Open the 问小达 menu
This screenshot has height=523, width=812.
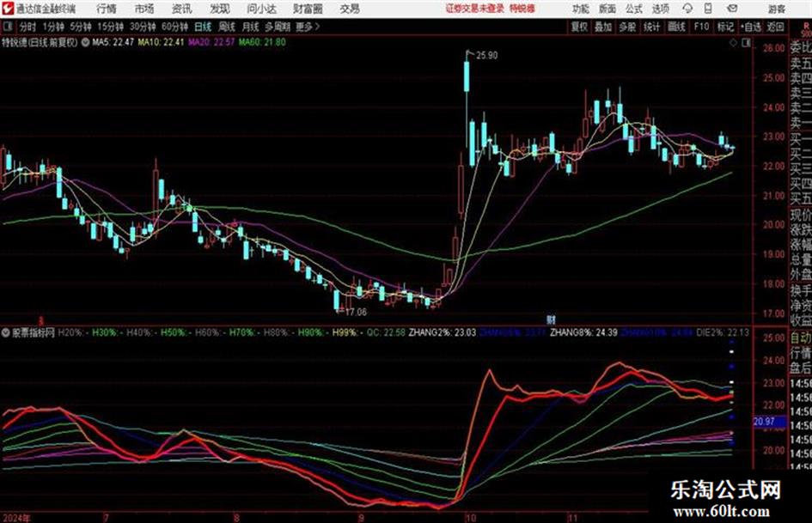pos(261,9)
